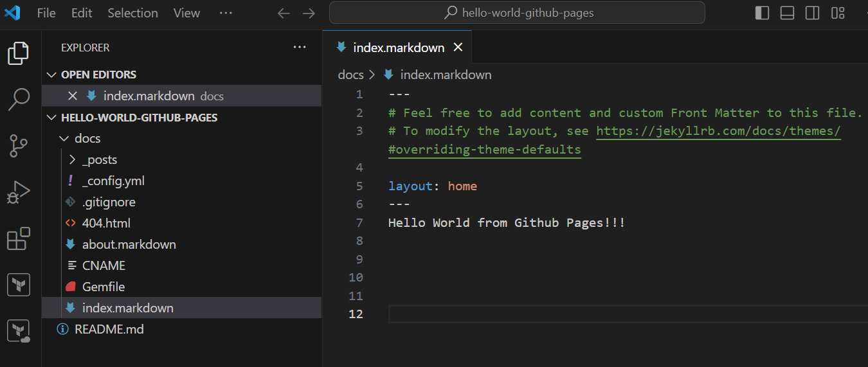
Task: Open the Source Control view
Action: 19,147
